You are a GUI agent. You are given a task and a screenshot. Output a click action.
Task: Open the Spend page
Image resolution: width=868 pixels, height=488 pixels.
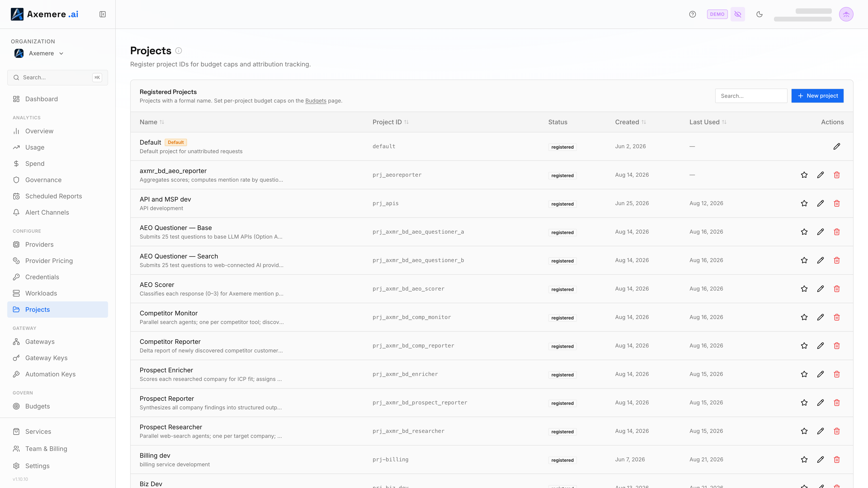[58, 164]
